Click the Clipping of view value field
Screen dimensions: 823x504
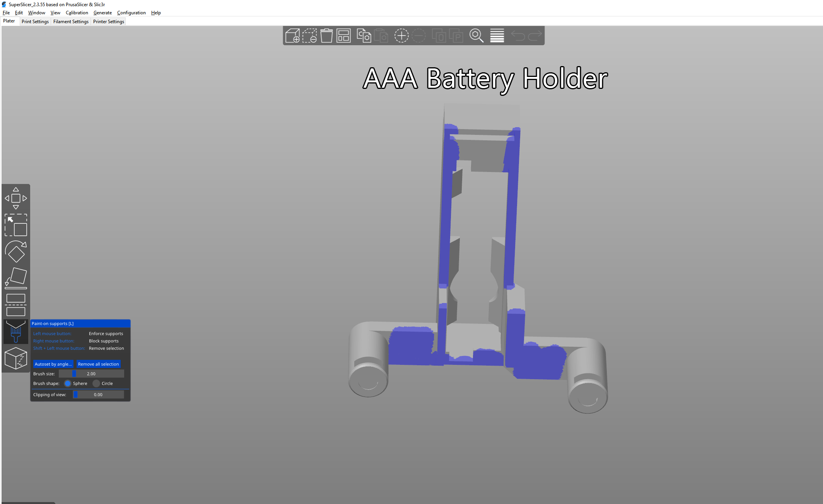coord(98,394)
